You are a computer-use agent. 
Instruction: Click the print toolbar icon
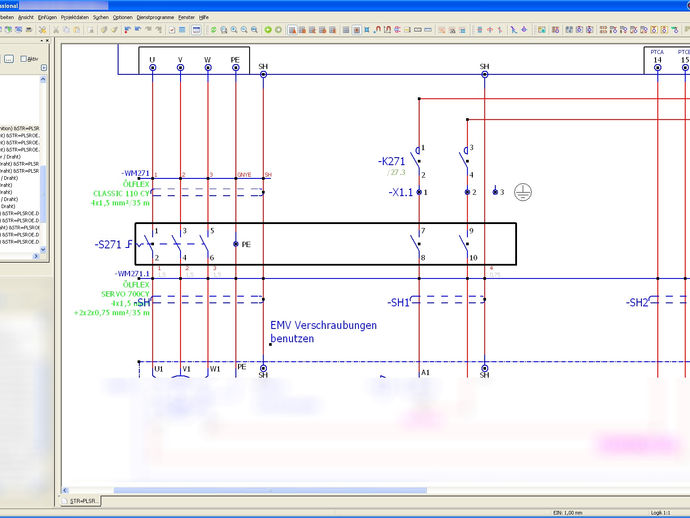29,30
